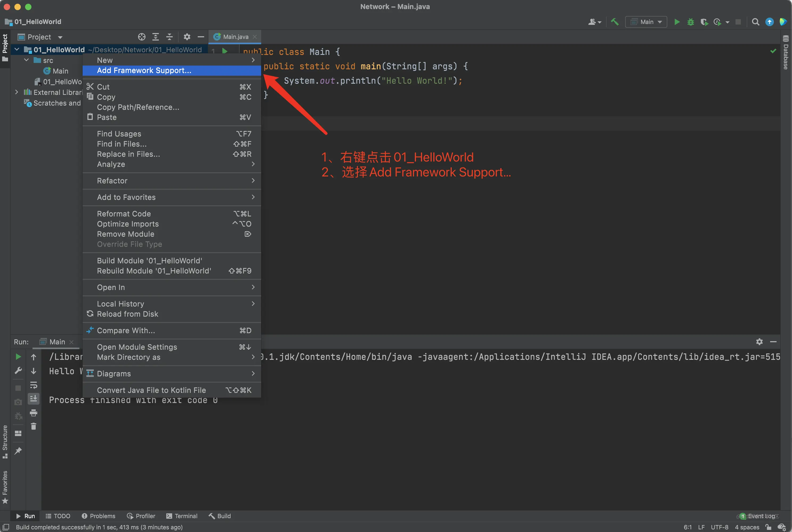Choose Add Framework Support... menu entry

coord(172,70)
